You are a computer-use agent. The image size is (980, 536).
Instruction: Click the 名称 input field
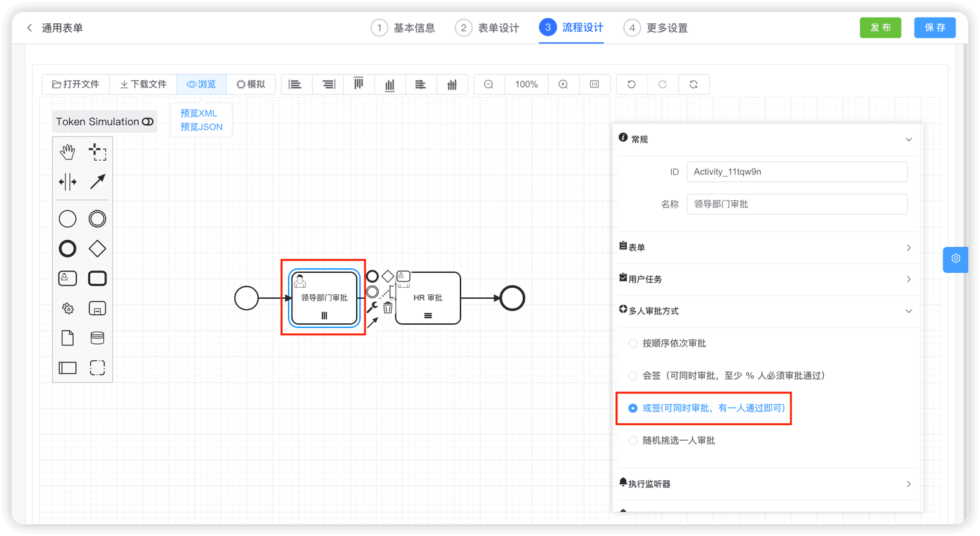[x=797, y=204]
